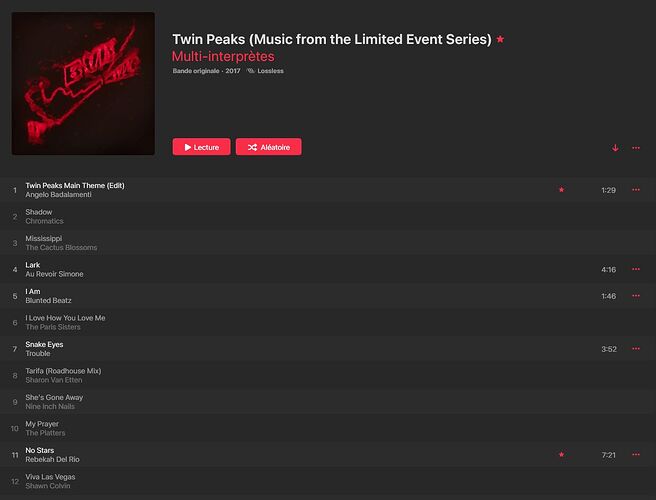Open the Multi-interprètes artist link
Image resolution: width=656 pixels, height=500 pixels.
[x=223, y=57]
